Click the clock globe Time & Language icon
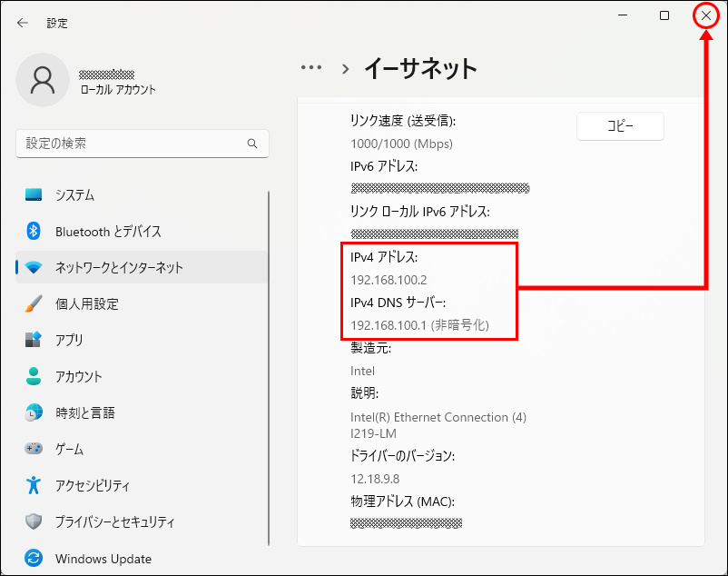728x576 pixels. (x=34, y=412)
